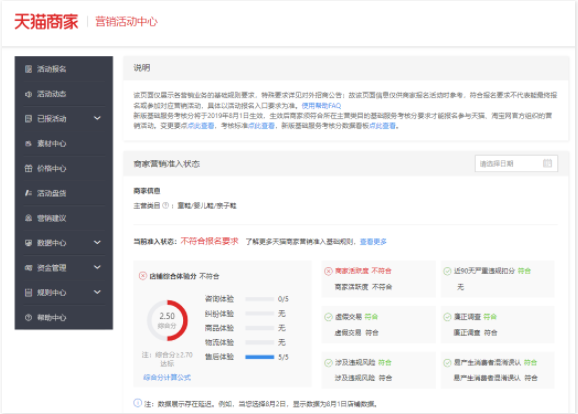Click the 主营类目 help question icon
578x414 pixels.
[166, 205]
